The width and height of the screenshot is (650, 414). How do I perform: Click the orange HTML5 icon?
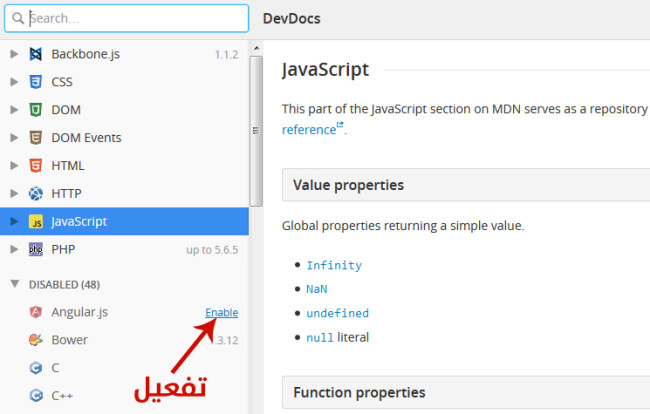click(x=36, y=165)
